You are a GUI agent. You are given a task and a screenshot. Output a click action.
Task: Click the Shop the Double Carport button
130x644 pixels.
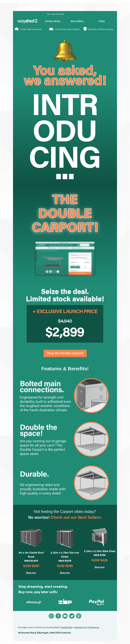pos(65,353)
